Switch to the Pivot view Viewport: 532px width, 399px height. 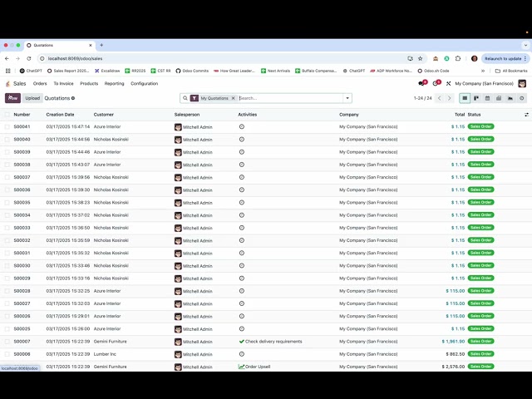click(499, 98)
